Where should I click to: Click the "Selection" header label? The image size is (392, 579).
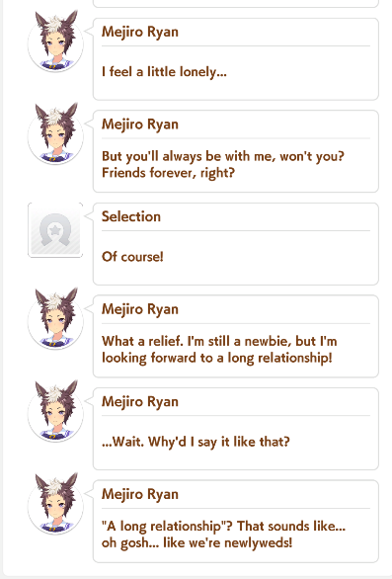[131, 216]
